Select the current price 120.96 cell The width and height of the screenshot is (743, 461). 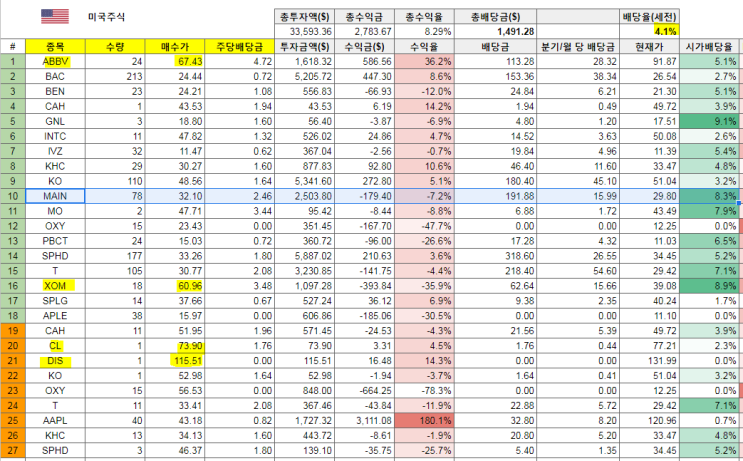[650, 421]
